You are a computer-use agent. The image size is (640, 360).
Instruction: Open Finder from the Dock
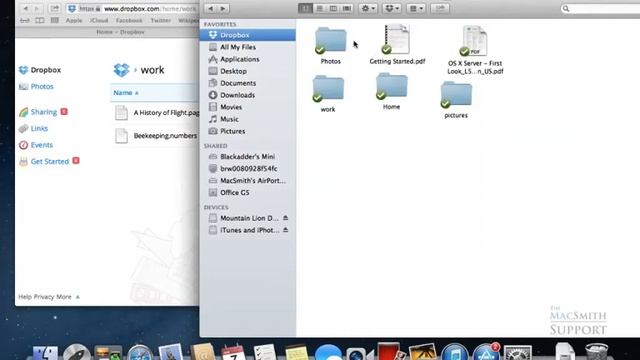[45, 353]
